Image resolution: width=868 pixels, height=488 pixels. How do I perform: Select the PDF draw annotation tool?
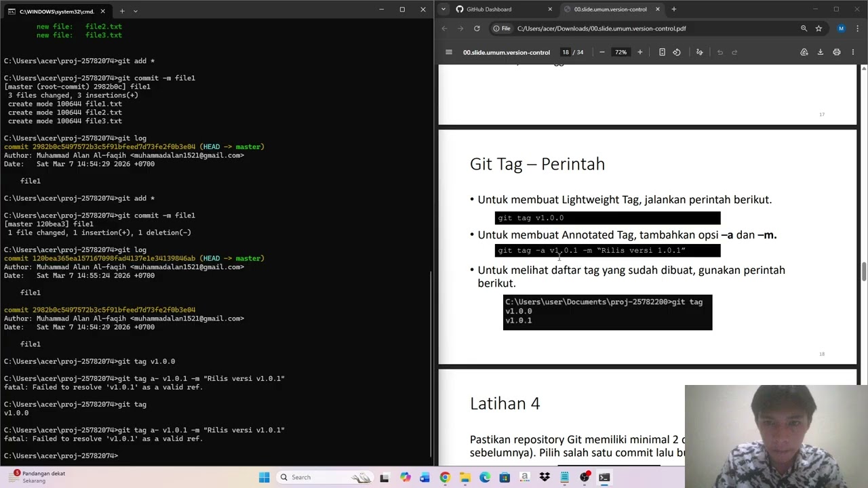(x=700, y=52)
